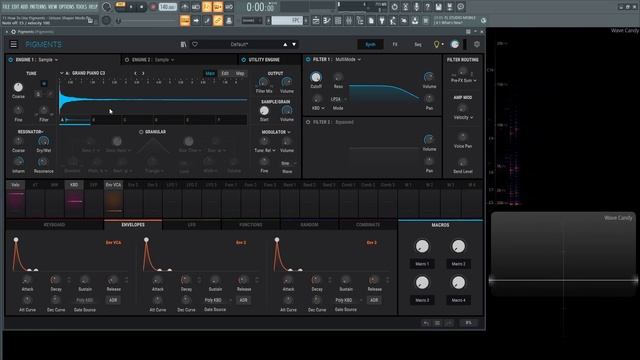
Task: Toggle Filter 2 power button
Action: [x=308, y=122]
